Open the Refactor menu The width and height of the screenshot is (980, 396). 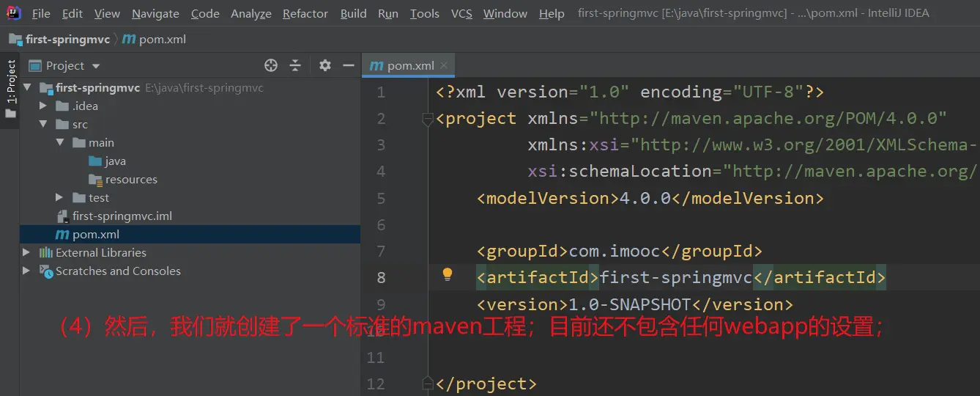coord(305,13)
